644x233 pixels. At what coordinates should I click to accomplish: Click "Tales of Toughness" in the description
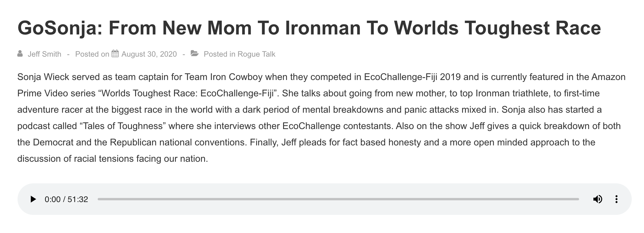click(x=123, y=126)
